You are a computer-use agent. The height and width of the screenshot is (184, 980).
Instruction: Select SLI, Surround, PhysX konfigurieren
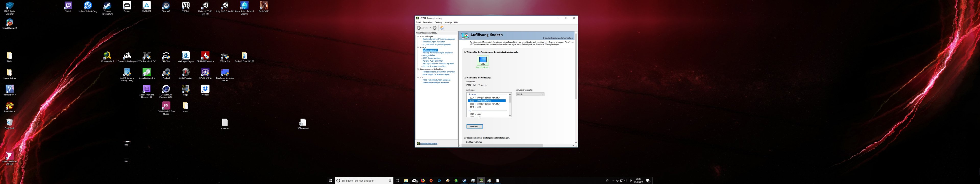click(x=437, y=44)
